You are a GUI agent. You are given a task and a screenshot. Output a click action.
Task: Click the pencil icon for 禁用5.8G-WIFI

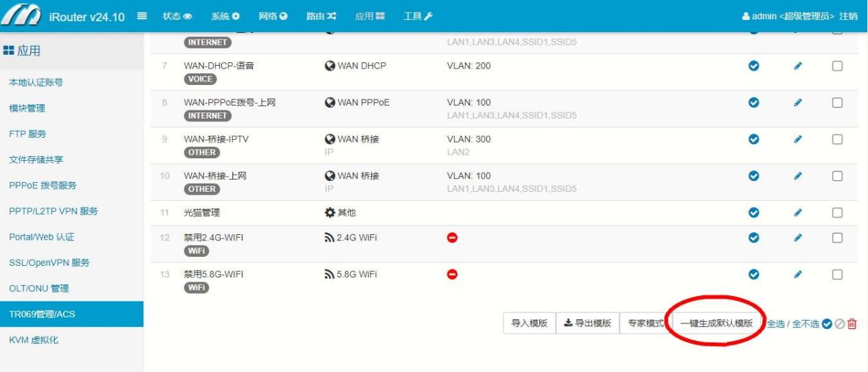[797, 274]
